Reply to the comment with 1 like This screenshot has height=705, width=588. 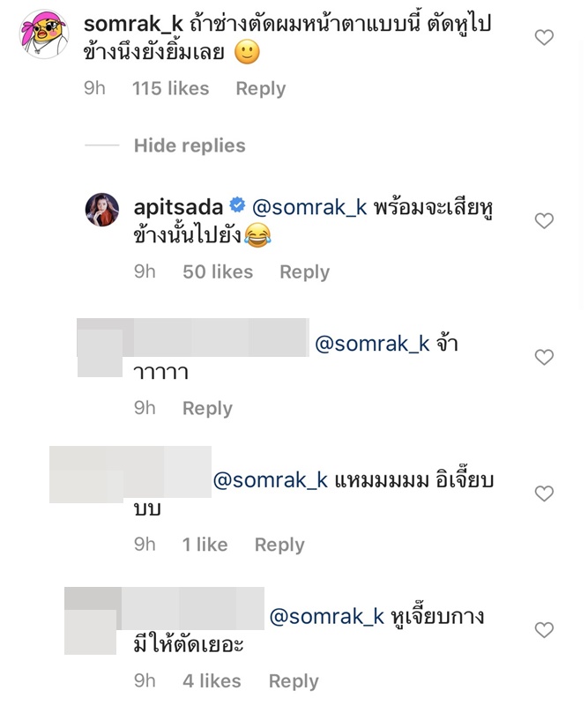(x=279, y=545)
